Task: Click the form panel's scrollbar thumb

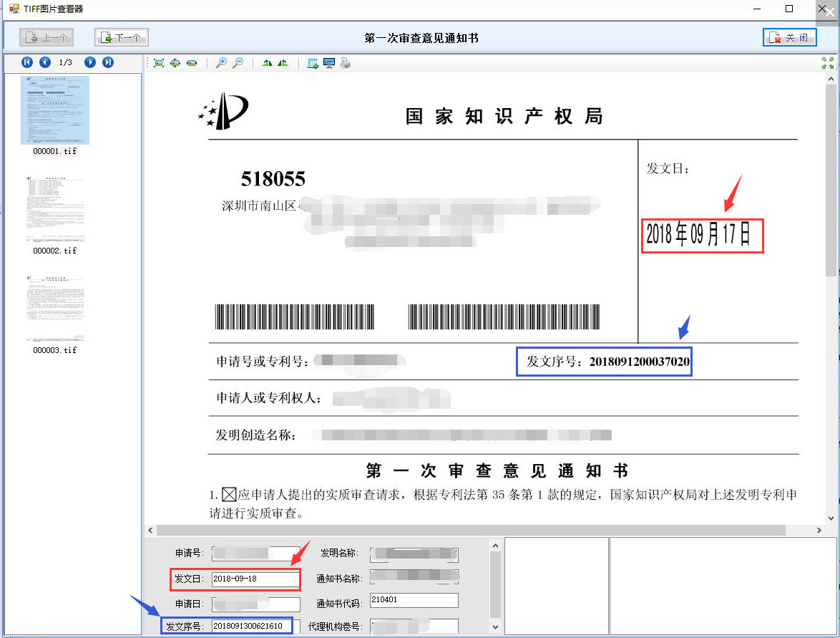Action: coord(496,585)
